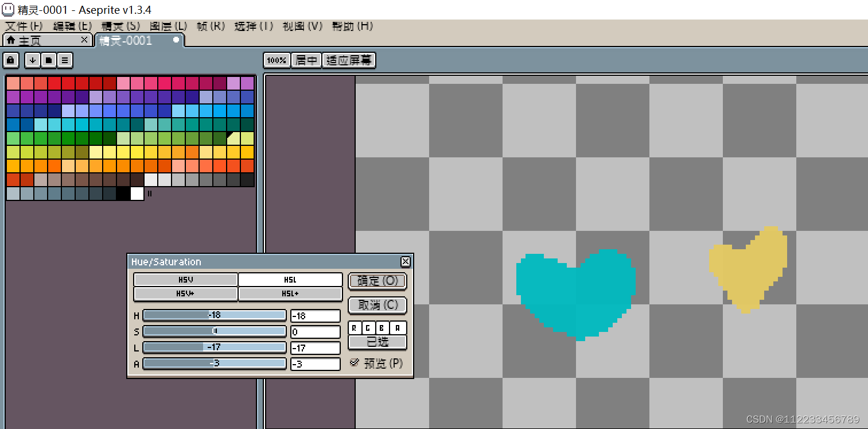The height and width of the screenshot is (429, 868).
Task: Open the 图层 (L) menu
Action: pos(169,26)
